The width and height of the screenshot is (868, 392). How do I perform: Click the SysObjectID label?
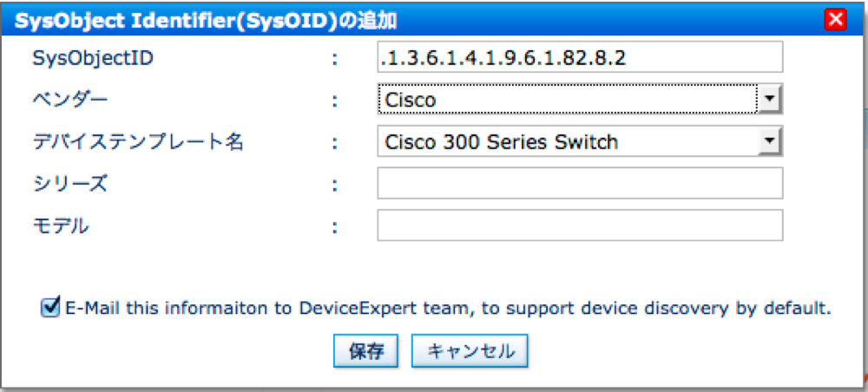click(x=86, y=58)
